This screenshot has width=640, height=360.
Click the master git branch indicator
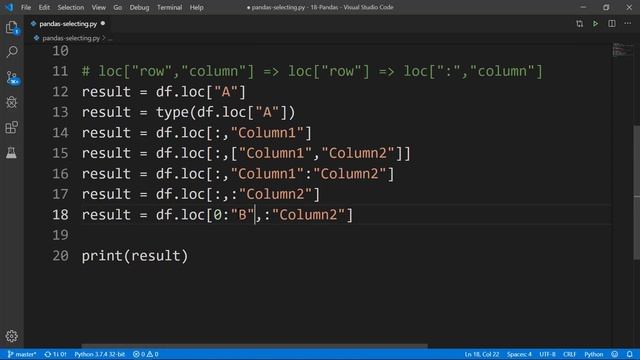22,354
